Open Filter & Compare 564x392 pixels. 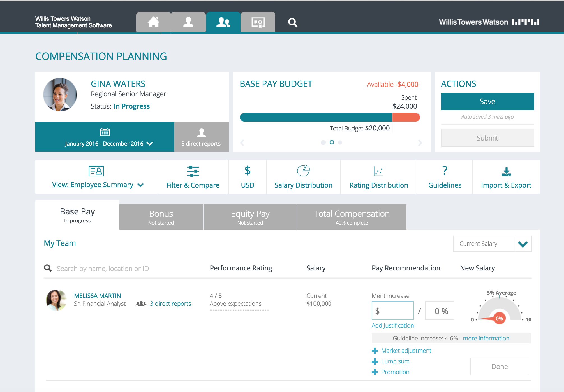193,177
